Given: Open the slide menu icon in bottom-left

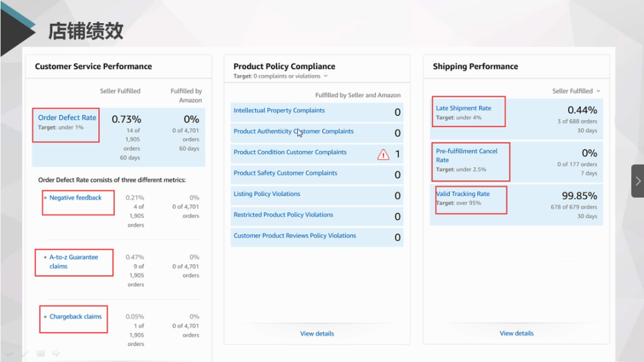Looking at the screenshot, I should click(41, 353).
